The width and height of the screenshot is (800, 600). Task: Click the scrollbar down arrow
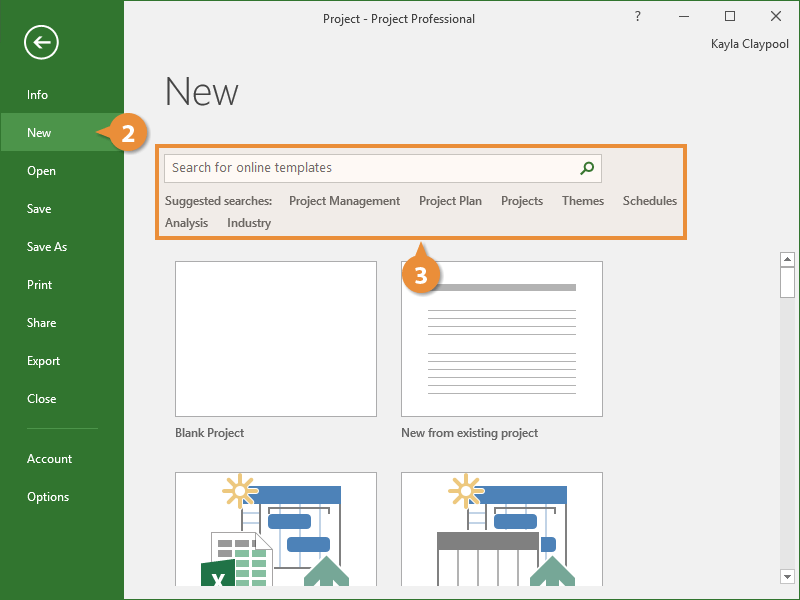pyautogui.click(x=787, y=575)
